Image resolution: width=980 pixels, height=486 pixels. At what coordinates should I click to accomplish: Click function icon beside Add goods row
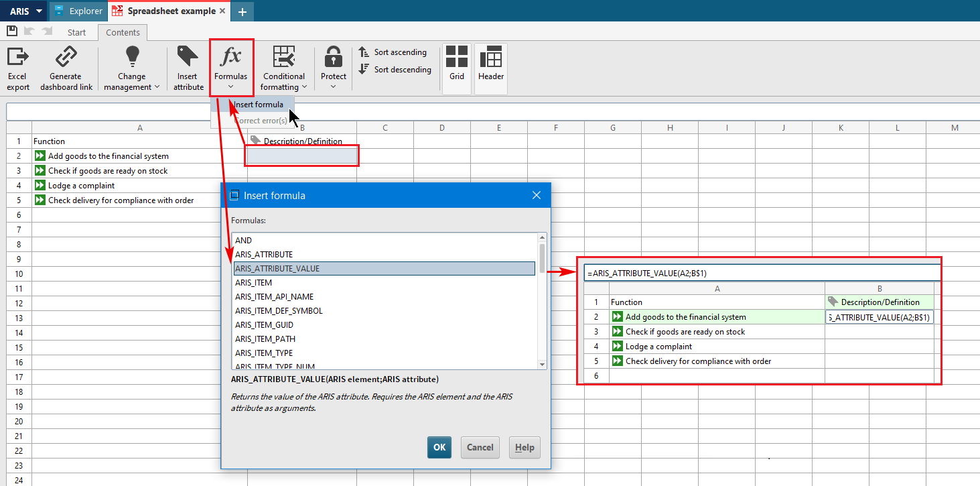(40, 156)
